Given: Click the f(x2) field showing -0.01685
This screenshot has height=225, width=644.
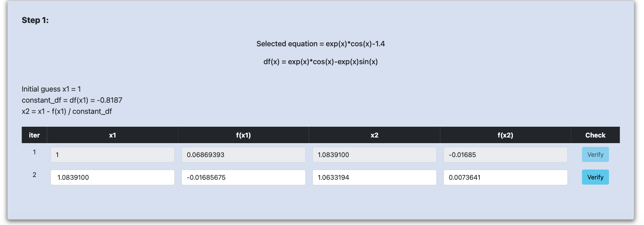Looking at the screenshot, I should [505, 155].
